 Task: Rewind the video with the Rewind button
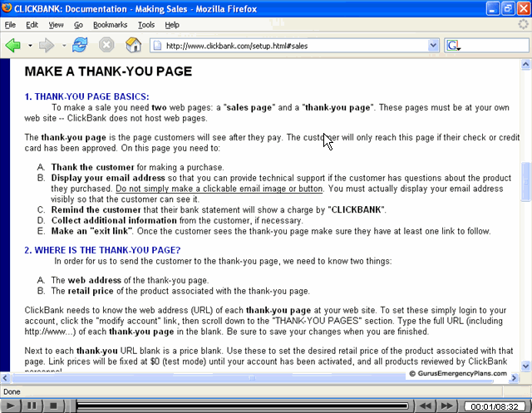426,406
